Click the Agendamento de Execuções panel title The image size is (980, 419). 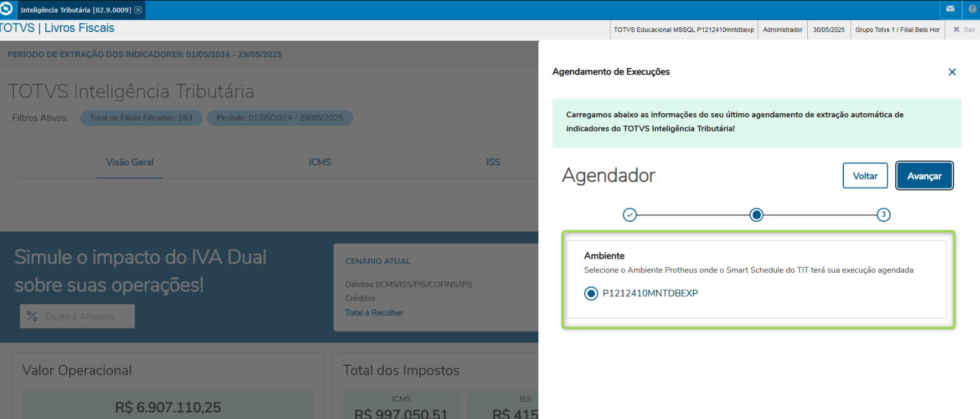pos(611,72)
